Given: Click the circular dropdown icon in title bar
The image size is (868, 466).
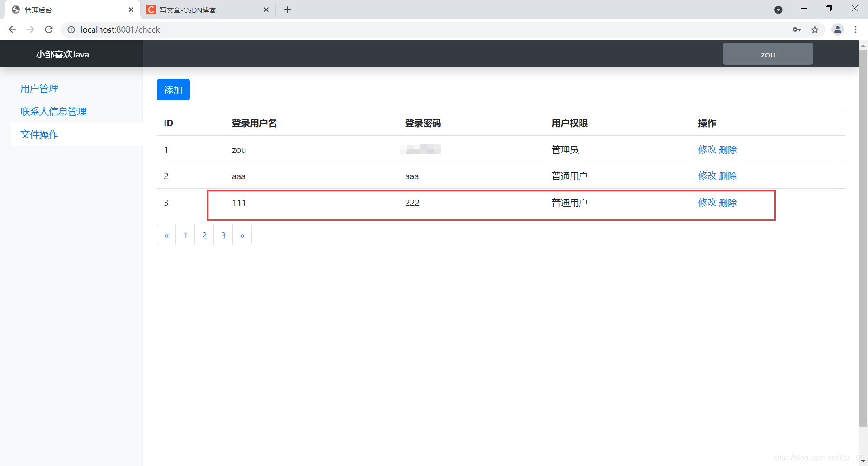Looking at the screenshot, I should (x=778, y=10).
